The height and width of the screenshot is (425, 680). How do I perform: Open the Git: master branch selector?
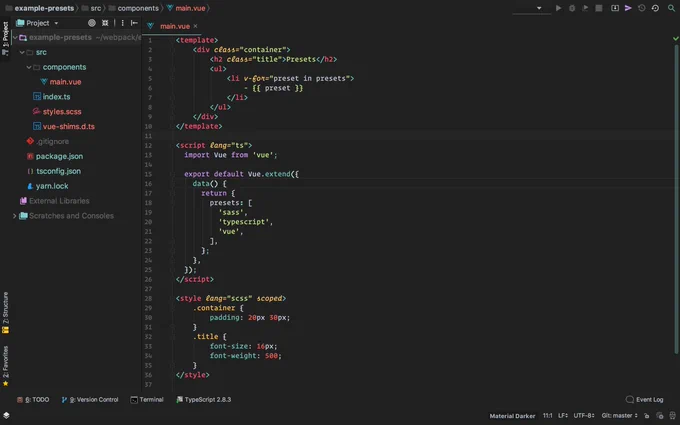pos(619,415)
